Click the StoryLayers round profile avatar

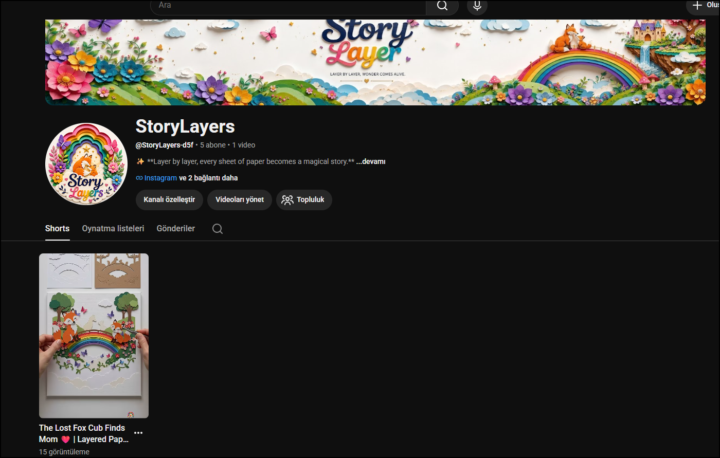[86, 164]
